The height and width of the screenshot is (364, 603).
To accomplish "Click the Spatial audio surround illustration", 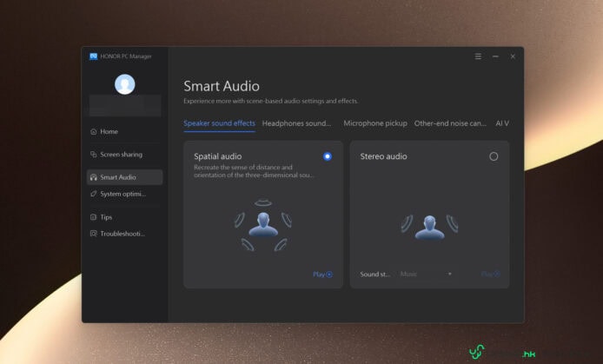I will click(x=263, y=225).
